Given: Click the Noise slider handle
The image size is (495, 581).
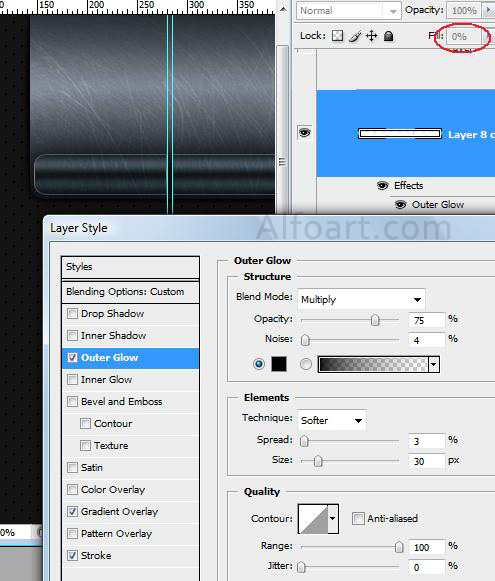Looking at the screenshot, I should tap(305, 340).
